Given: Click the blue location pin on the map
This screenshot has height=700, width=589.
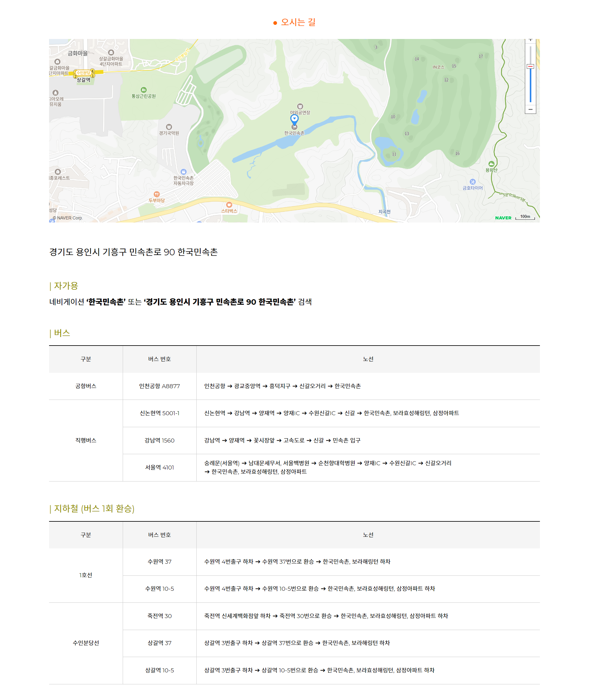Looking at the screenshot, I should click(x=294, y=119).
